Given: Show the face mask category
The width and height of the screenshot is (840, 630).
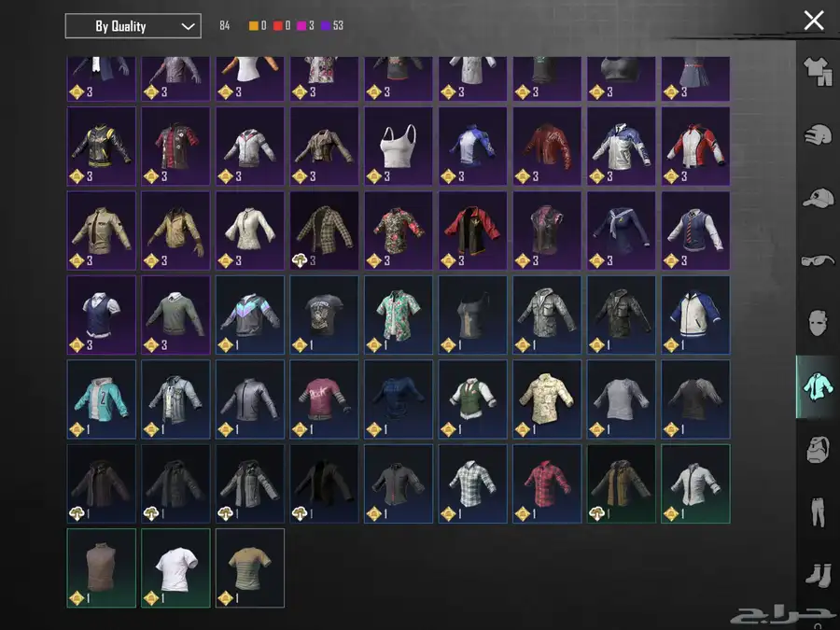Looking at the screenshot, I should pos(818,323).
